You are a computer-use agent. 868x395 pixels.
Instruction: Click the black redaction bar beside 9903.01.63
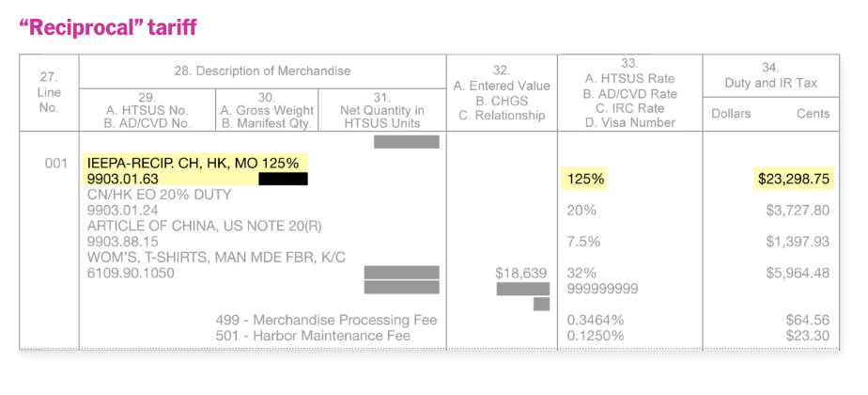283,179
